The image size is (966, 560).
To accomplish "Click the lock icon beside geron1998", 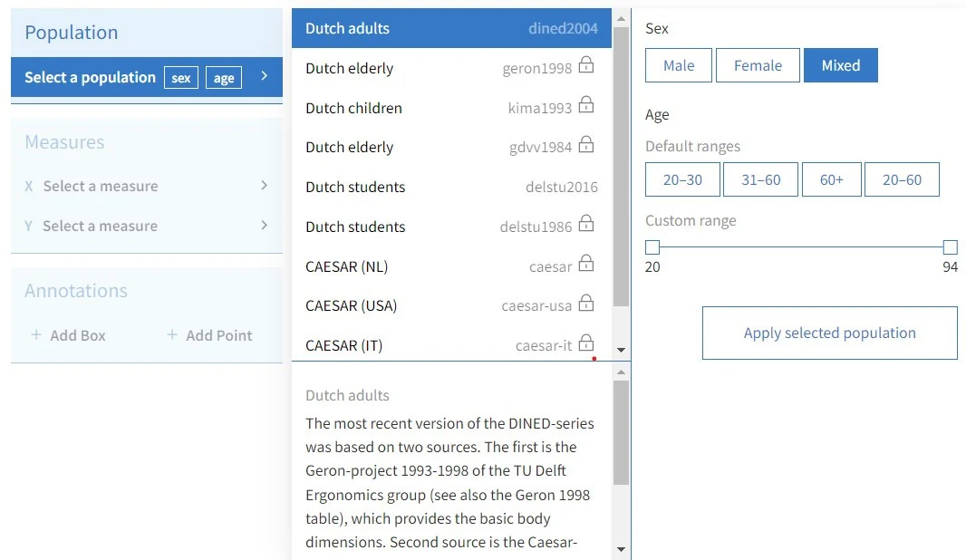I will [586, 64].
